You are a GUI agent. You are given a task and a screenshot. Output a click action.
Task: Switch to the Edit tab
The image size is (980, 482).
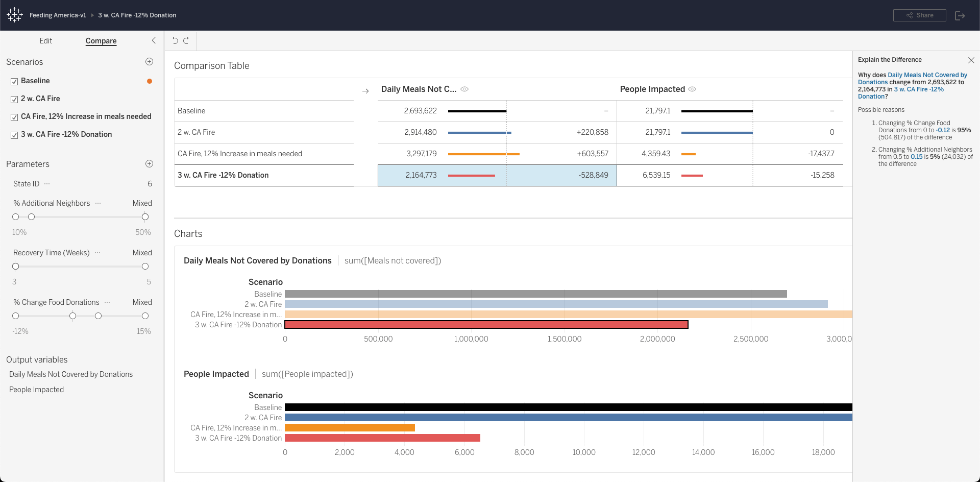pos(45,41)
